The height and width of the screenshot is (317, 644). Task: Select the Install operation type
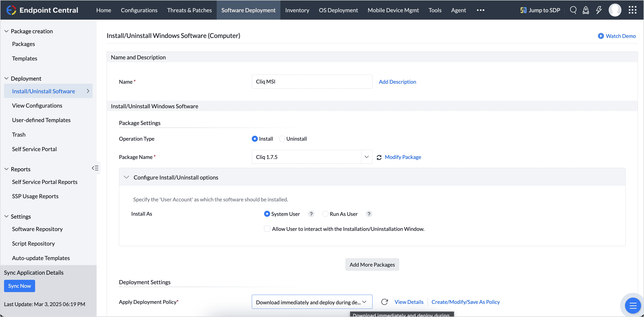(x=255, y=139)
